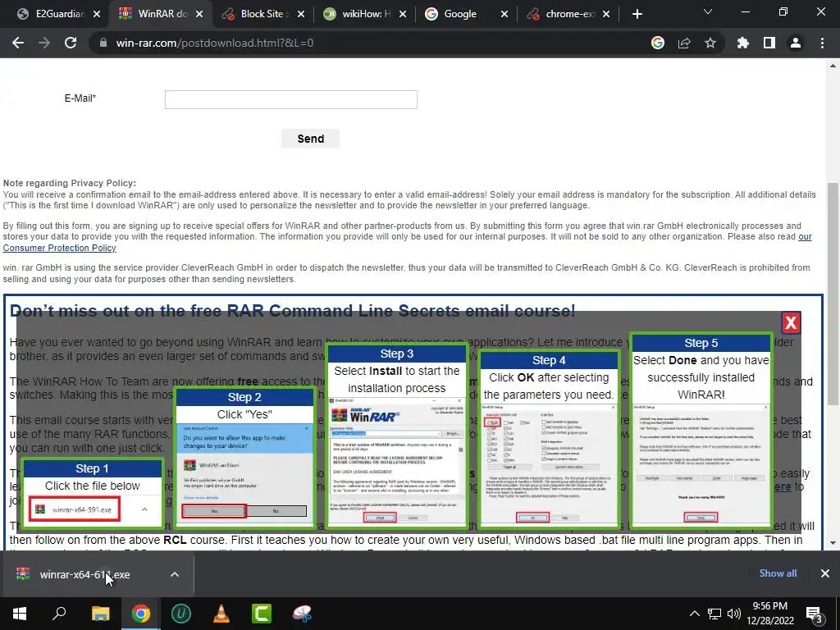The width and height of the screenshot is (840, 630).
Task: Click into the E-Mail input field
Action: tap(291, 99)
